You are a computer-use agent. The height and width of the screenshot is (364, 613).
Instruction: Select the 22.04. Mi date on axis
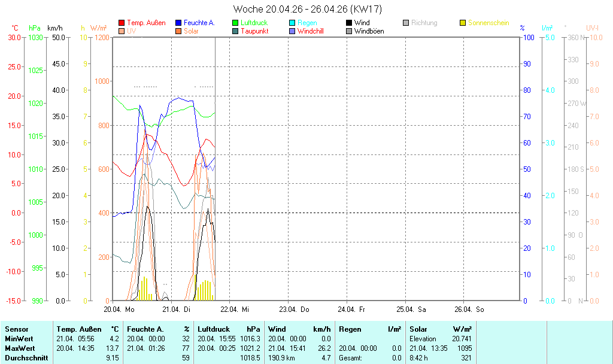[235, 310]
